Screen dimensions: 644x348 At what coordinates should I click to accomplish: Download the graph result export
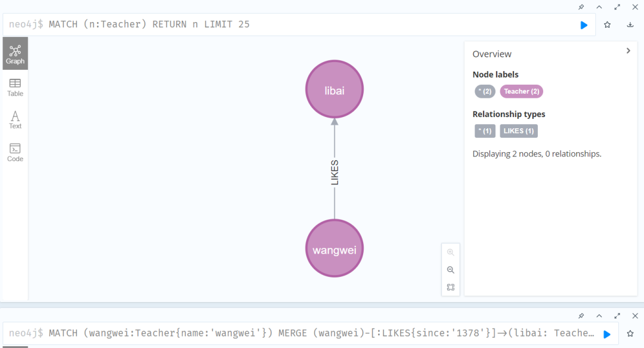(630, 25)
